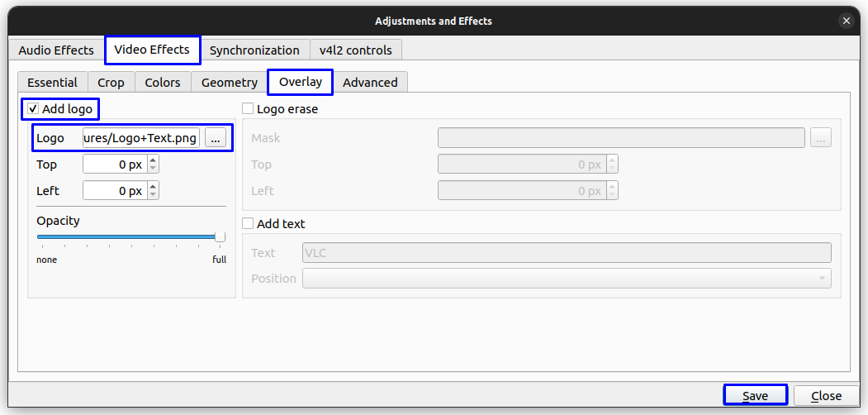Open the Colors sub-tab
The height and width of the screenshot is (415, 868).
[x=163, y=83]
